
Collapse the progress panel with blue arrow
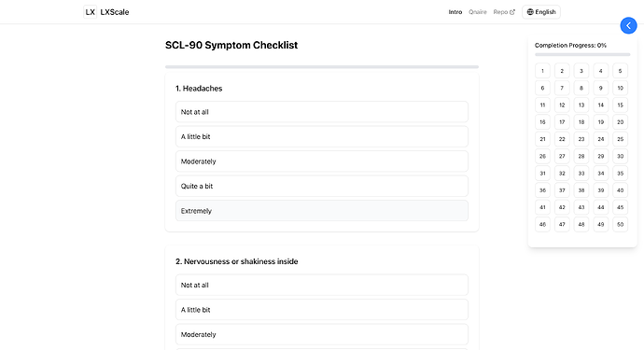click(x=628, y=25)
